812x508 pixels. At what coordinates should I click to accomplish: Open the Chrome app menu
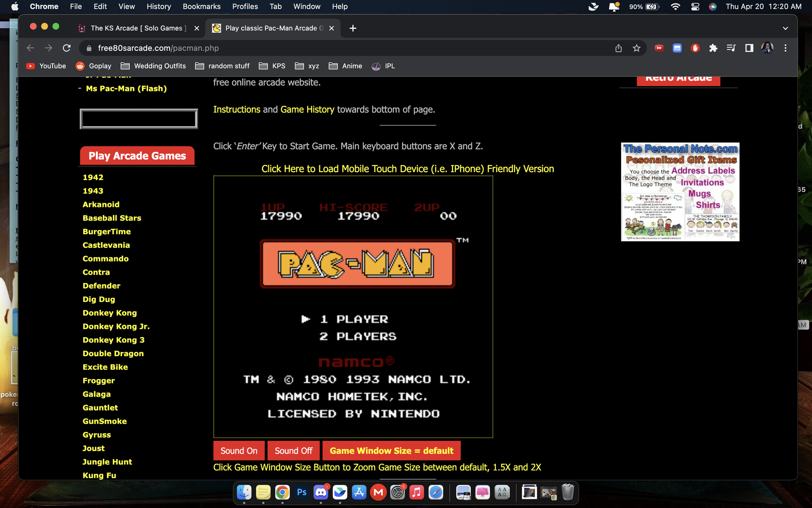[44, 7]
